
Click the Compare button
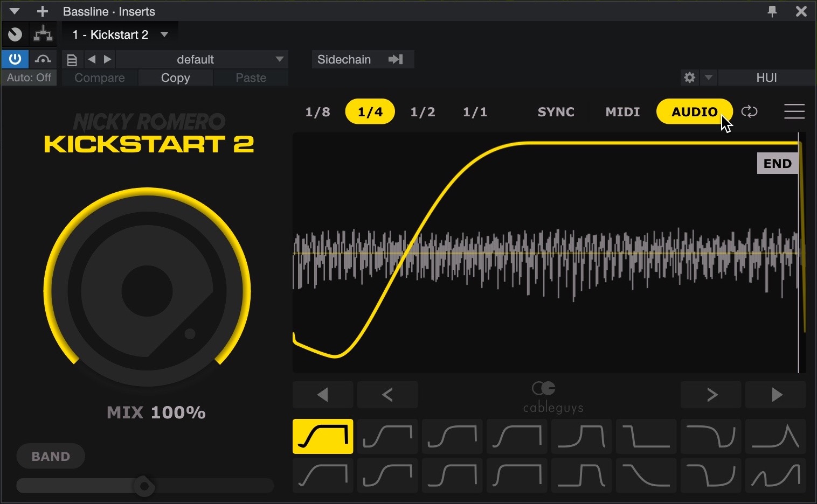tap(100, 78)
